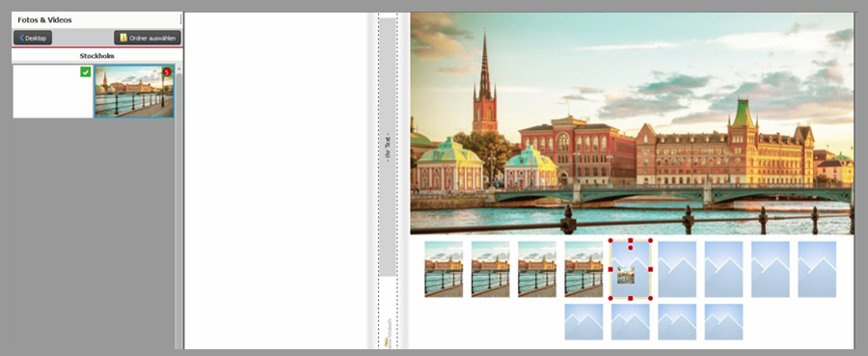The width and height of the screenshot is (868, 356).
Task: Select the last empty placeholder in upper row
Action: (x=817, y=269)
